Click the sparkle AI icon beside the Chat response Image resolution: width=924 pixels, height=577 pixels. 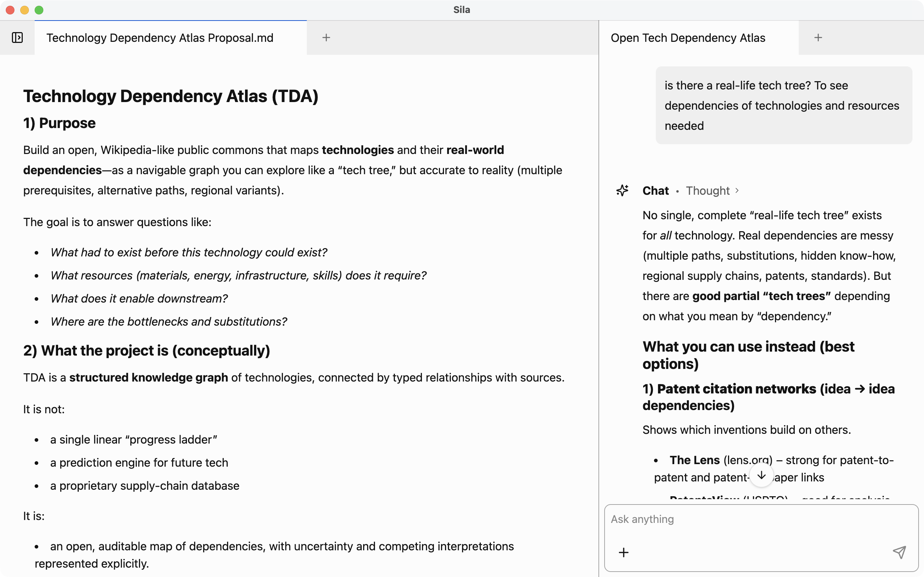coord(622,190)
